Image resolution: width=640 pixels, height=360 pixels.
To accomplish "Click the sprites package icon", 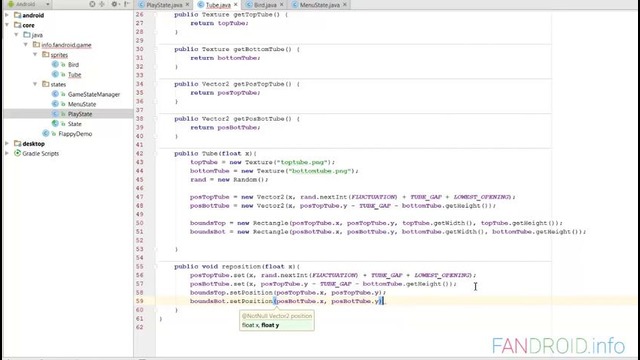I will click(45, 54).
